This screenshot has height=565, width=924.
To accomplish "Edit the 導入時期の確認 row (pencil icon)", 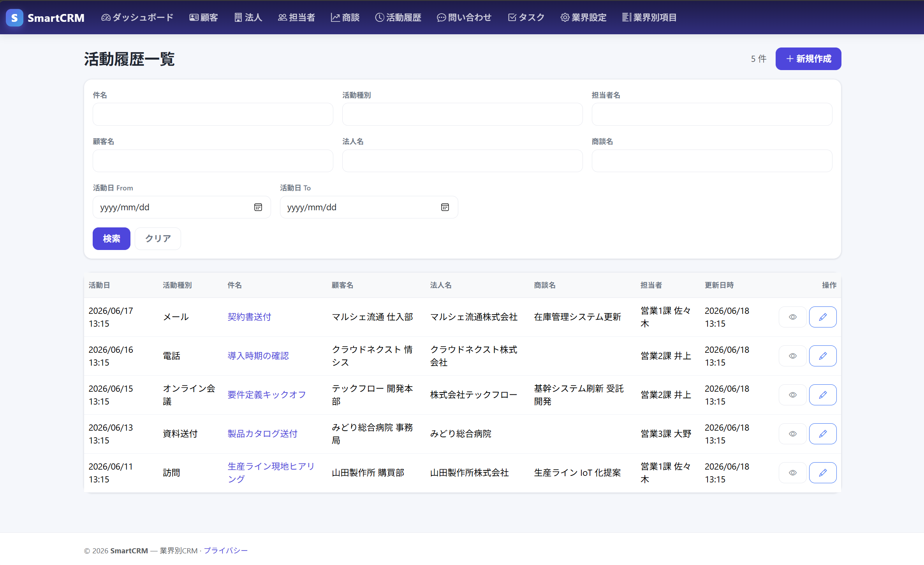I will click(x=822, y=356).
